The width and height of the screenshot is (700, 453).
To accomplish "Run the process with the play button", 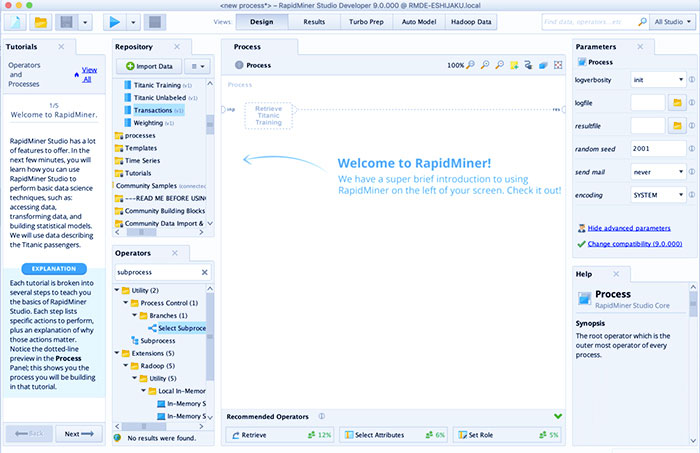I will point(114,22).
